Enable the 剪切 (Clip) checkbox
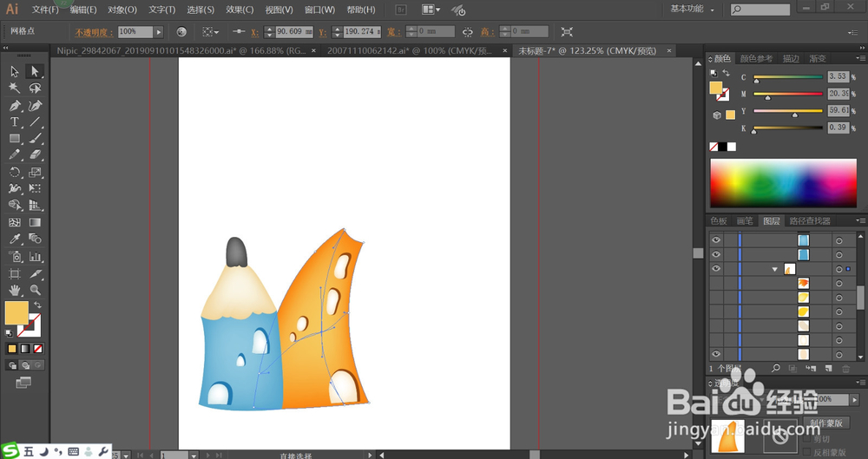The height and width of the screenshot is (459, 868). click(x=807, y=439)
